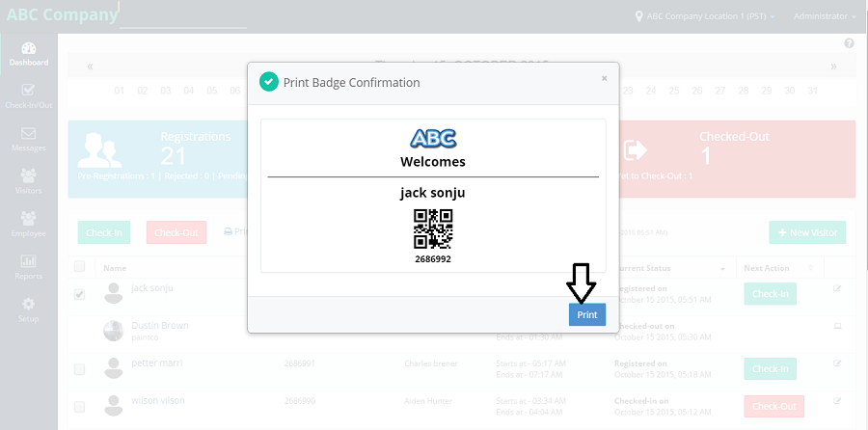The height and width of the screenshot is (430, 868).
Task: Open the Current Status column dropdown arrow
Action: click(722, 269)
